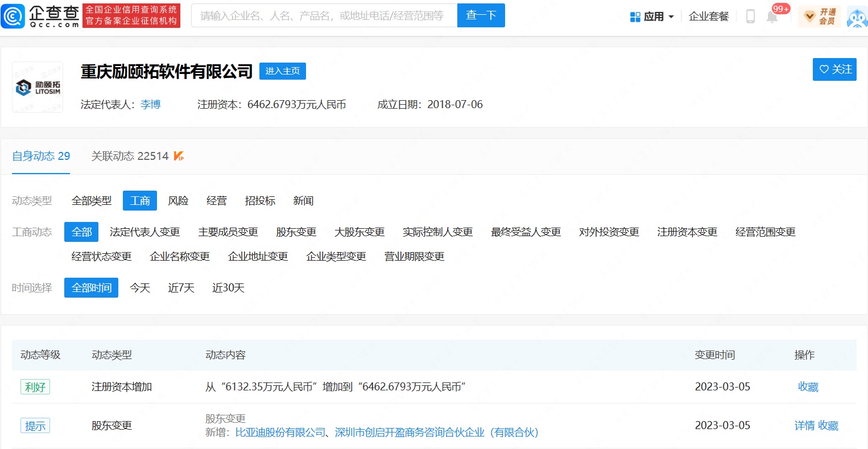Click the LITOSIM company logo thumbnail

[38, 87]
